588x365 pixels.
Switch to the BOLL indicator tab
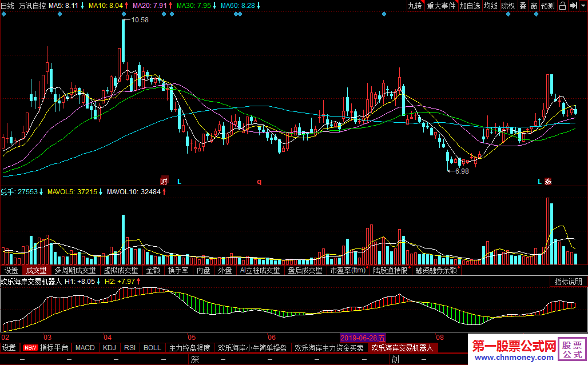(152, 348)
